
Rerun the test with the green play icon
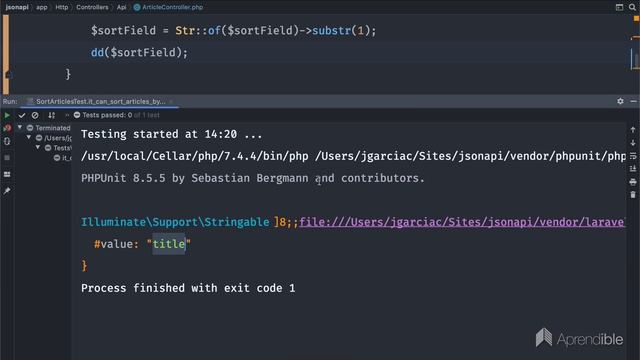(x=7, y=116)
